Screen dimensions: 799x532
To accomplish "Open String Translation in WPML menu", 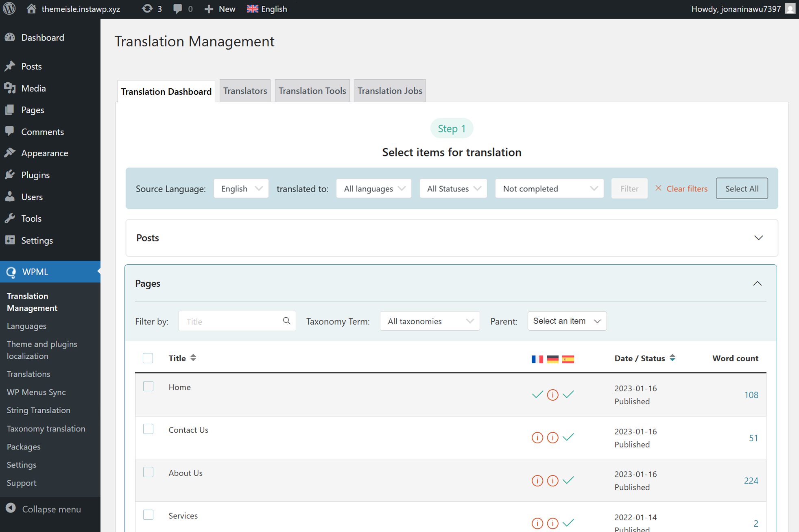I will click(x=39, y=410).
